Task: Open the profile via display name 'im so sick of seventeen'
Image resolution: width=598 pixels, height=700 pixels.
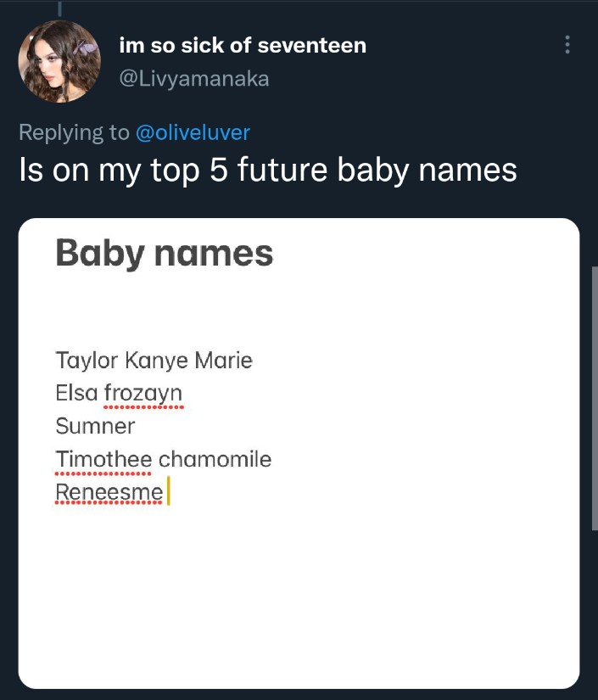Action: click(x=243, y=46)
